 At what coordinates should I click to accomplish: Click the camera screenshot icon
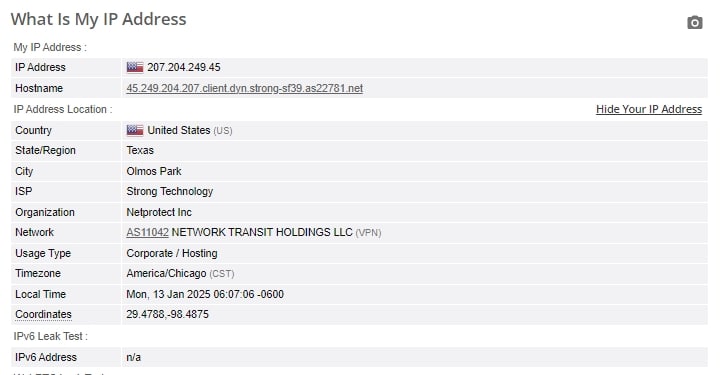point(694,23)
